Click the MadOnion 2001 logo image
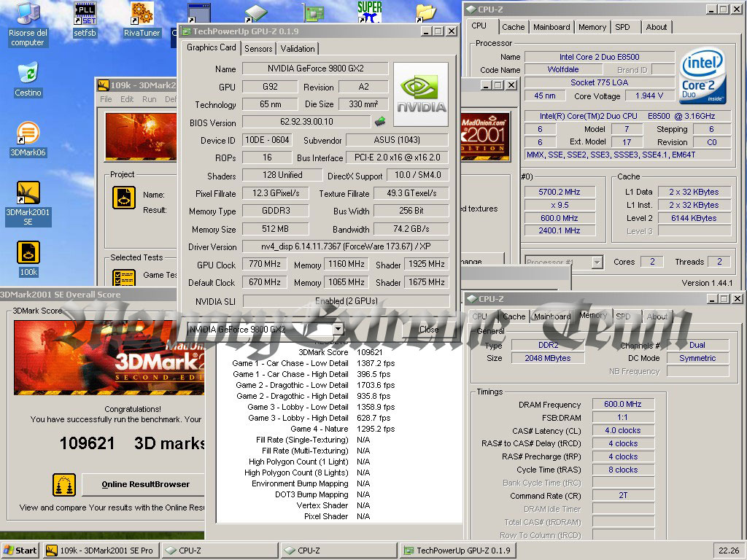The image size is (747, 560). click(484, 136)
